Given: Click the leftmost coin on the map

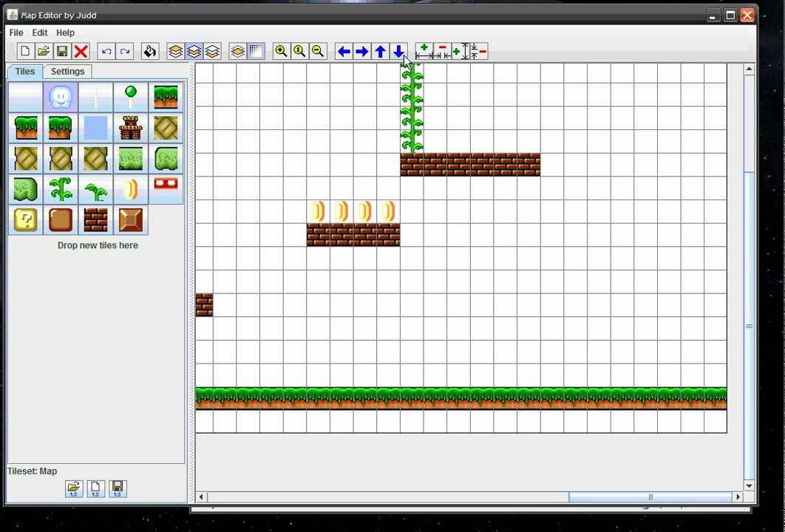Looking at the screenshot, I should click(318, 211).
